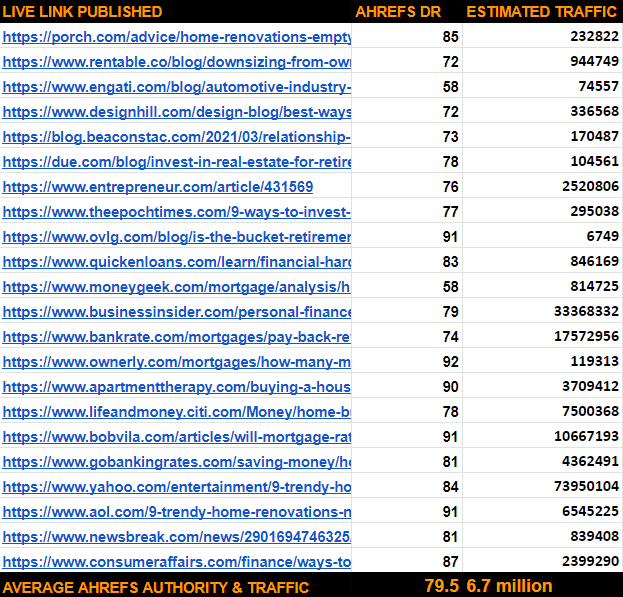
Task: Open the entrepreneur.com article/431569 link
Action: pos(158,187)
